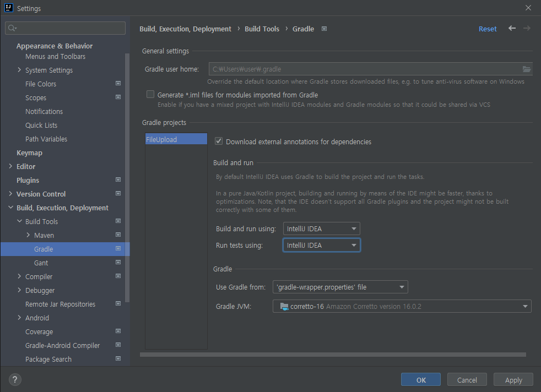Click project icon on the selected Gradle row
541x392 pixels.
(118, 248)
